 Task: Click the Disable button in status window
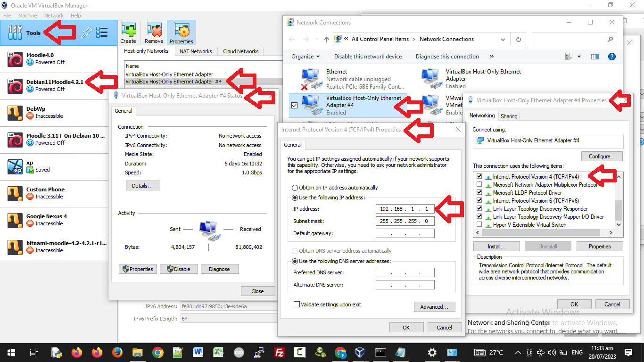[178, 269]
